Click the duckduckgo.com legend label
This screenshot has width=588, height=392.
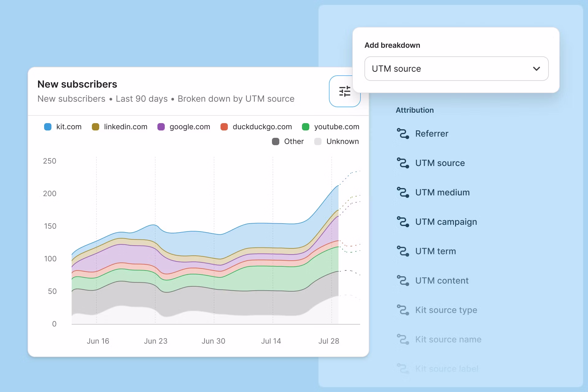[262, 127]
